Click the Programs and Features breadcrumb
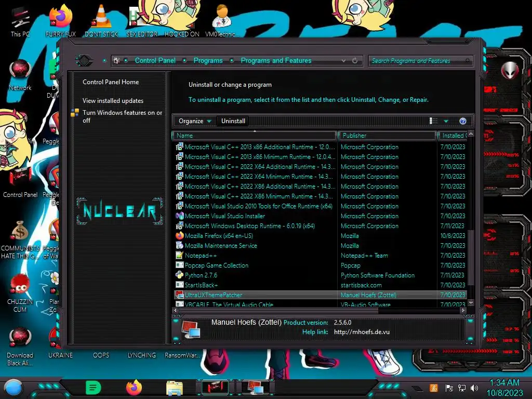The height and width of the screenshot is (399, 532). click(x=276, y=61)
